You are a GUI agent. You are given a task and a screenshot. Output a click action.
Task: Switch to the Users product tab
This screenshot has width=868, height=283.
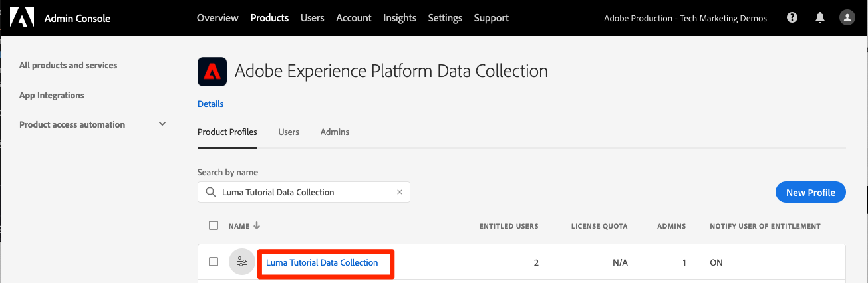(288, 132)
